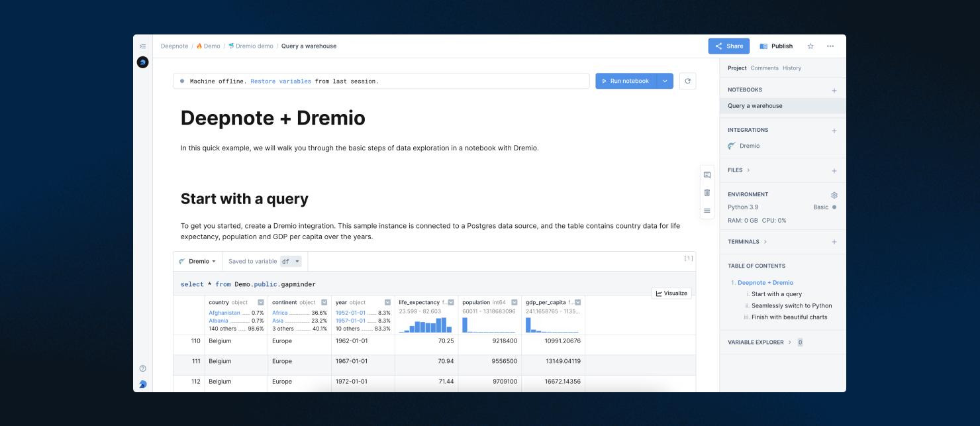Jump to Deepnote + Dremio in contents
980x426 pixels.
[765, 283]
